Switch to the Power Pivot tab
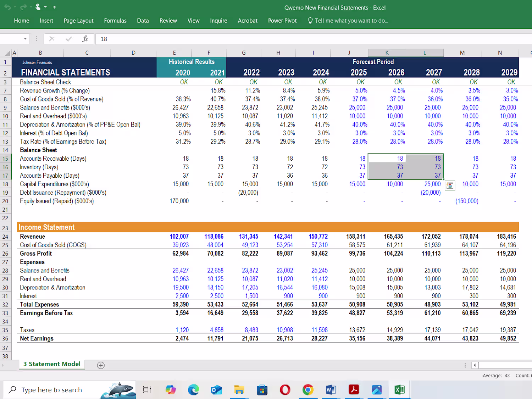This screenshot has height=399, width=532. (x=282, y=21)
